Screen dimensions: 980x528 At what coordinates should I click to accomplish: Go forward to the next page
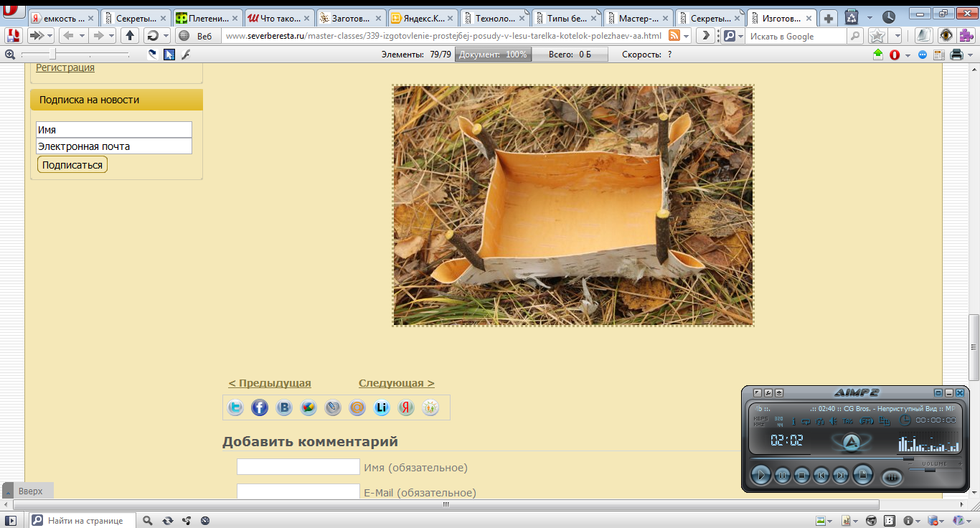click(98, 35)
